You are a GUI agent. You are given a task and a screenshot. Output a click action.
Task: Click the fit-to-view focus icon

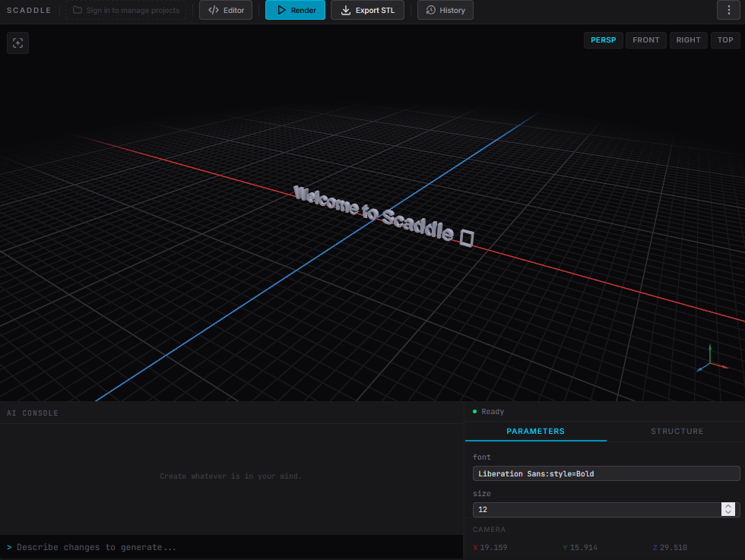17,43
